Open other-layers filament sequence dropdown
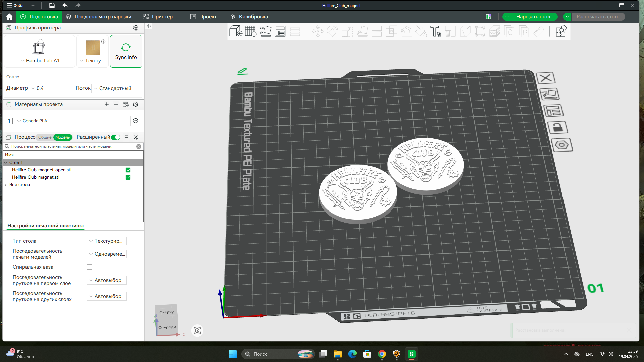 coord(107,296)
